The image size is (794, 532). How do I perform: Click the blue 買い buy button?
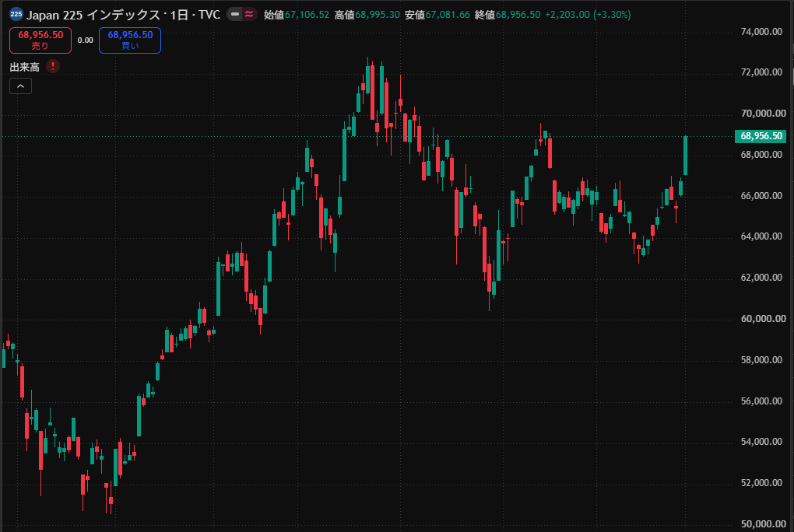[x=130, y=40]
